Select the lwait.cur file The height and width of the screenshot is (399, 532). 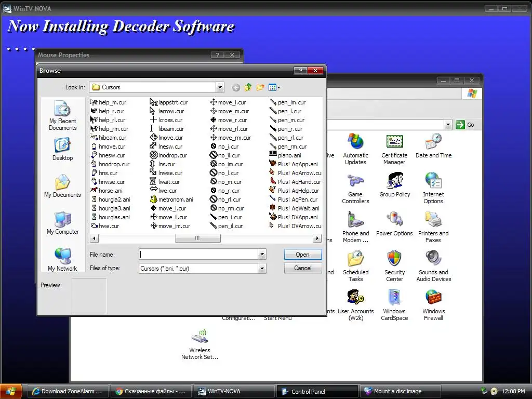click(x=165, y=182)
